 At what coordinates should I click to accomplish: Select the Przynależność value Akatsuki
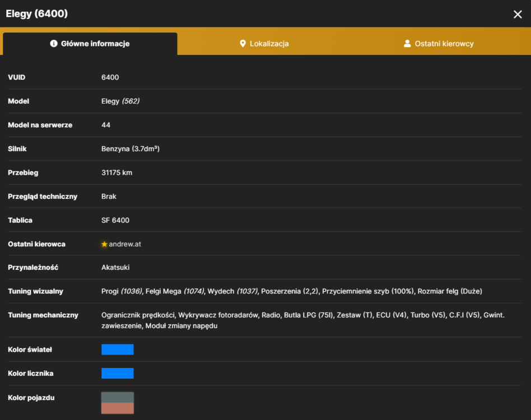click(115, 267)
